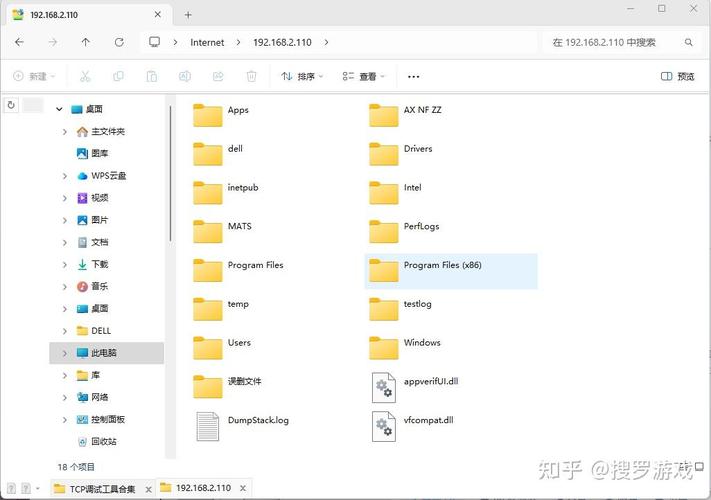Select the testlog folder

coord(400,309)
